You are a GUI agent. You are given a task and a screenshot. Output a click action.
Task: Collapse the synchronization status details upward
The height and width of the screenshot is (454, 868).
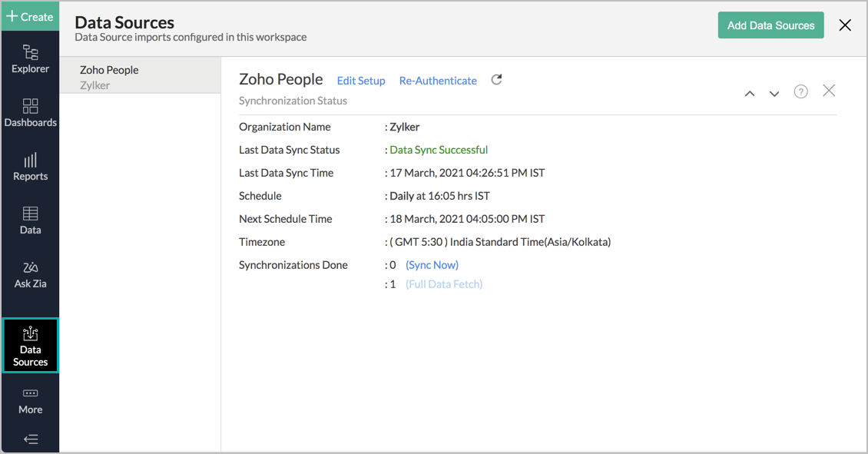tap(749, 93)
